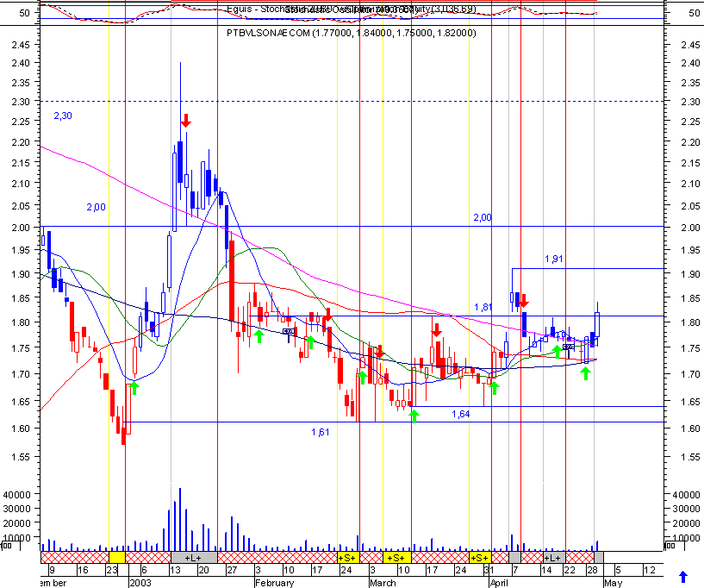Click the 2003 year label on the date axis

[x=140, y=583]
